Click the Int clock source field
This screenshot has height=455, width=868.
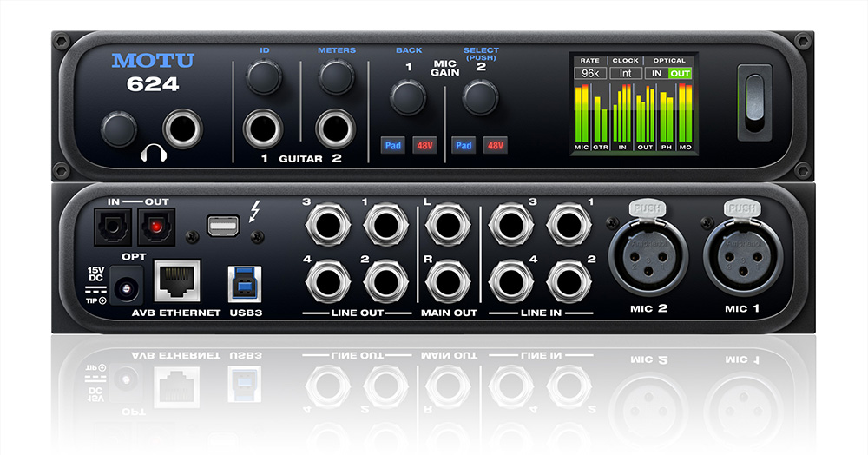626,74
